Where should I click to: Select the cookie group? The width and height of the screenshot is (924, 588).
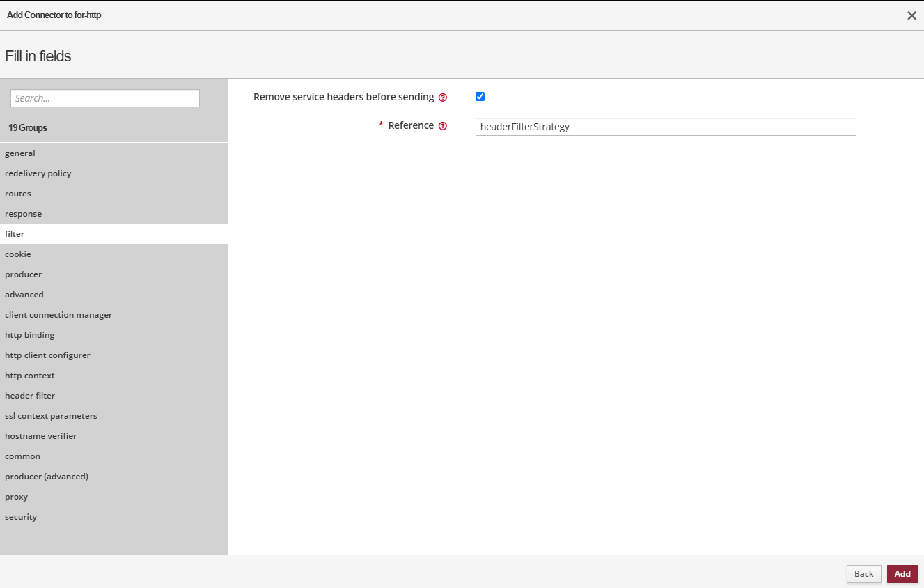coord(18,254)
